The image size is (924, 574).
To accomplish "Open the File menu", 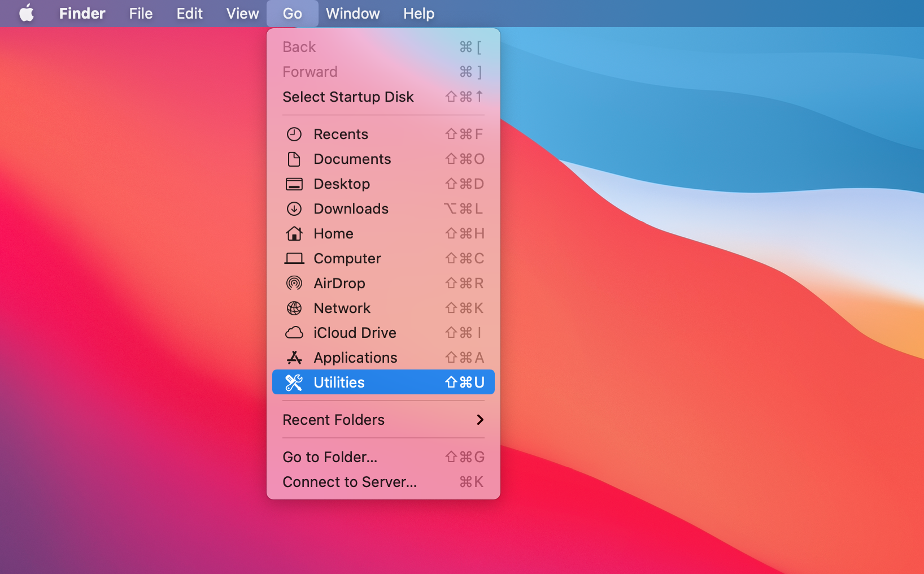I will 141,14.
